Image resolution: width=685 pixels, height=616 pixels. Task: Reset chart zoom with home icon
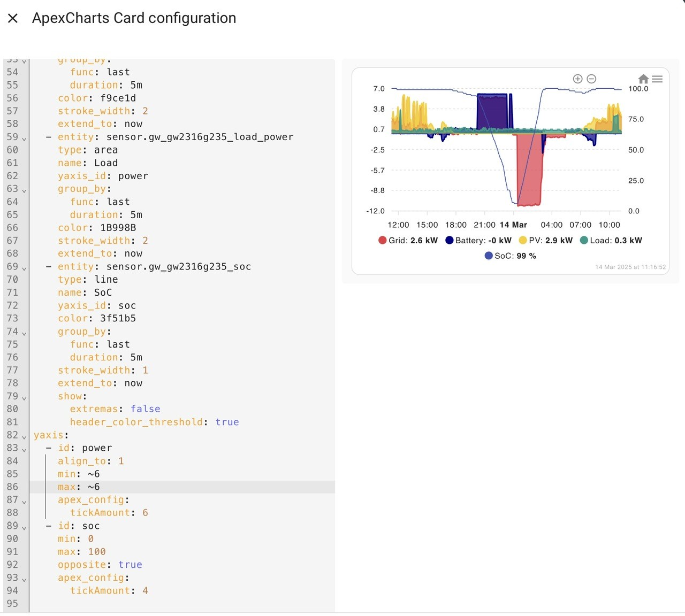tap(643, 79)
